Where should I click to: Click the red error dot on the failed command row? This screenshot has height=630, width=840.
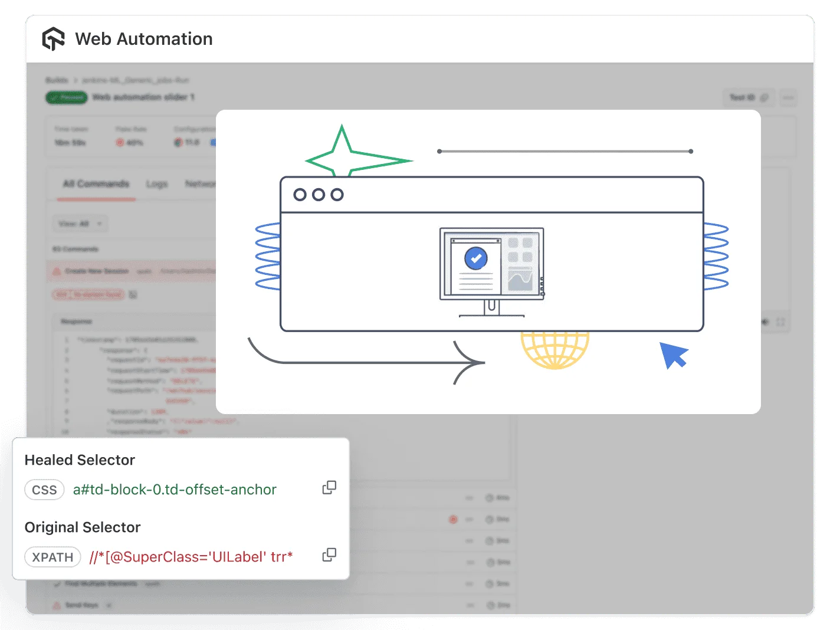point(453,519)
